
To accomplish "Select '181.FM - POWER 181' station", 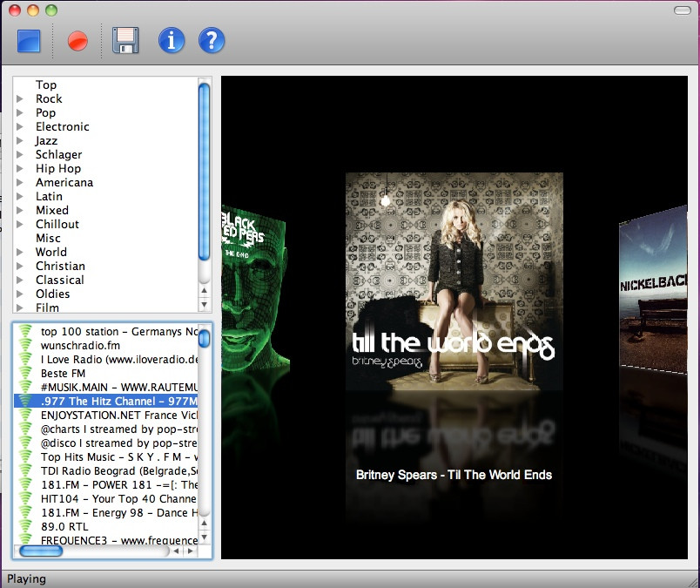I will pos(119,485).
